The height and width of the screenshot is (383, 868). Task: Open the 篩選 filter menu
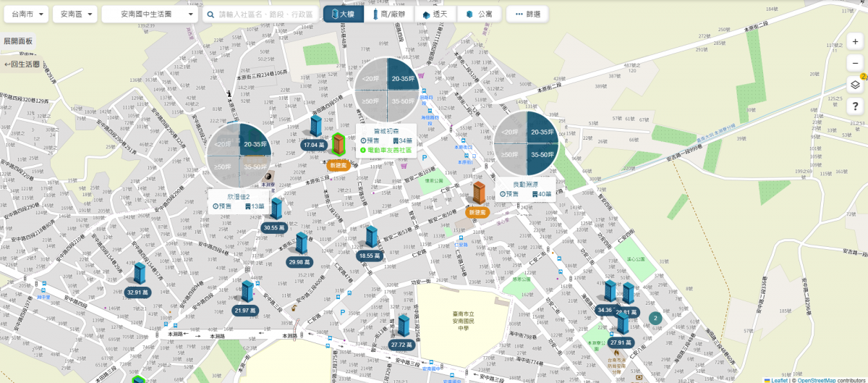pos(527,14)
